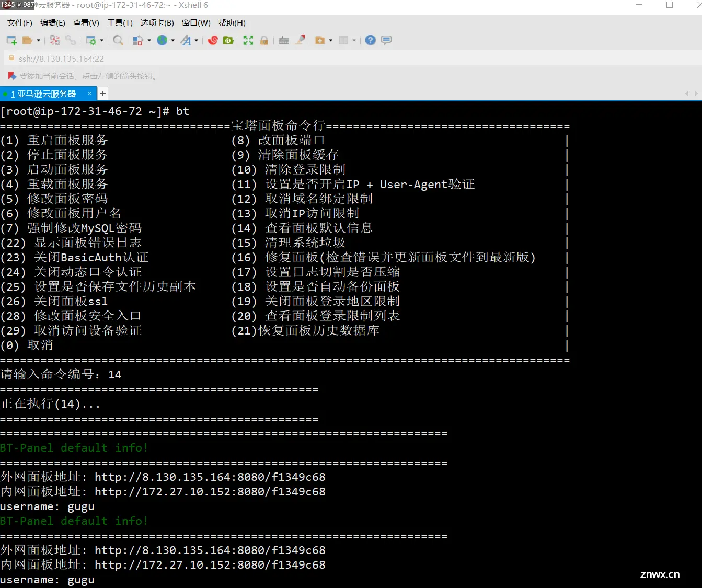Select the 亚马逊云服务器 session tab
The image size is (702, 588).
pos(43,94)
